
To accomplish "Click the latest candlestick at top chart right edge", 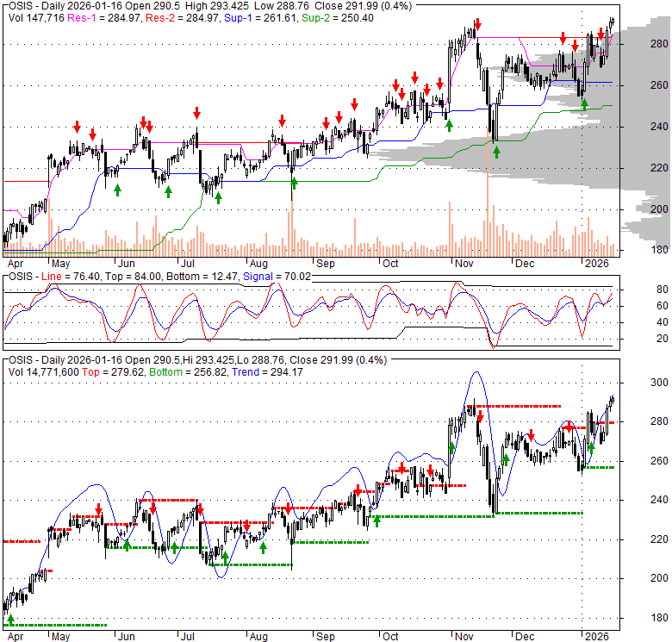I will pyautogui.click(x=613, y=21).
